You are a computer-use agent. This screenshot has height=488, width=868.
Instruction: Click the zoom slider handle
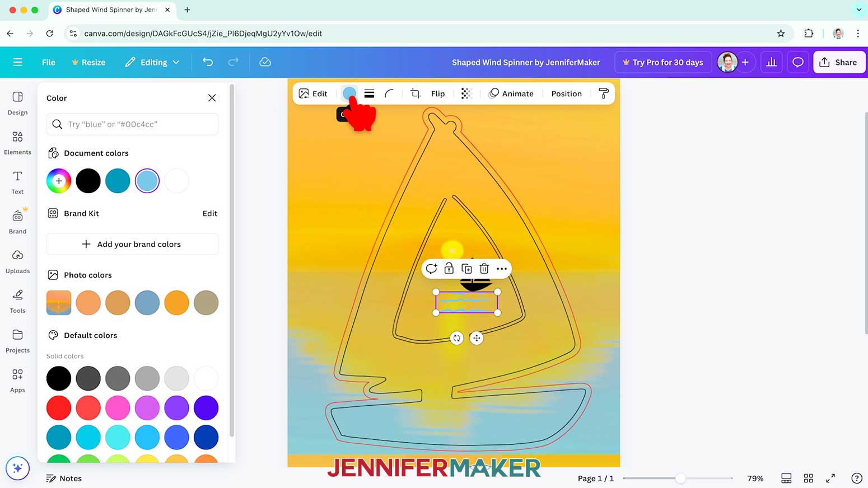pyautogui.click(x=680, y=478)
